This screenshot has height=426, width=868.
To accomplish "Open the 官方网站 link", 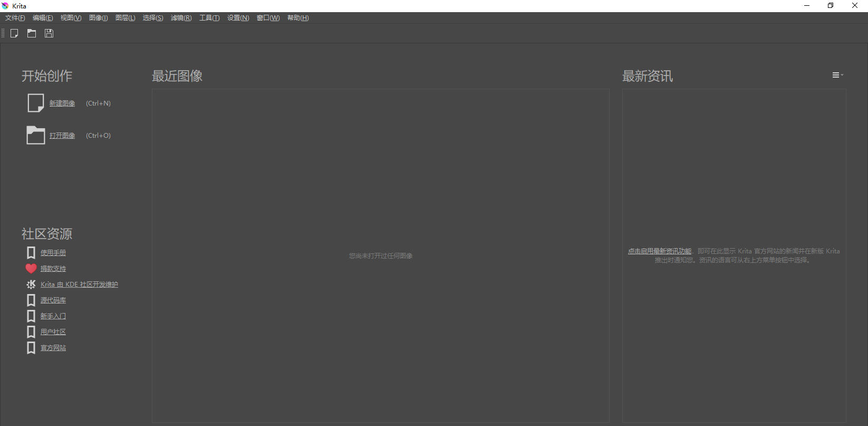I will [x=53, y=348].
